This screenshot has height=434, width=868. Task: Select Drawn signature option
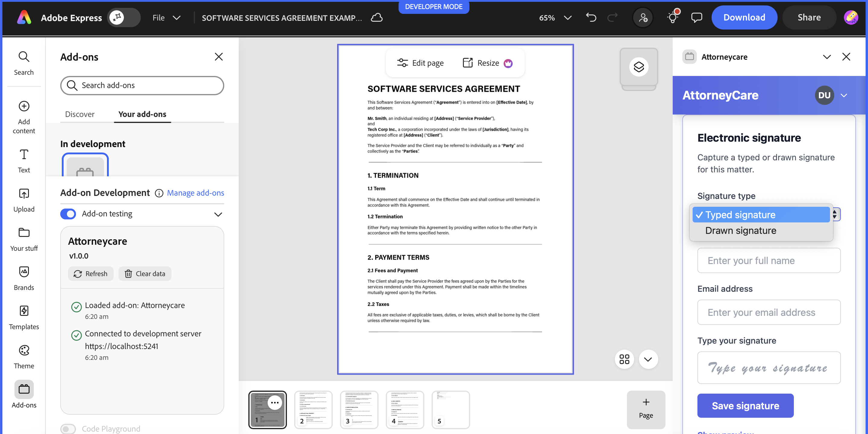741,231
